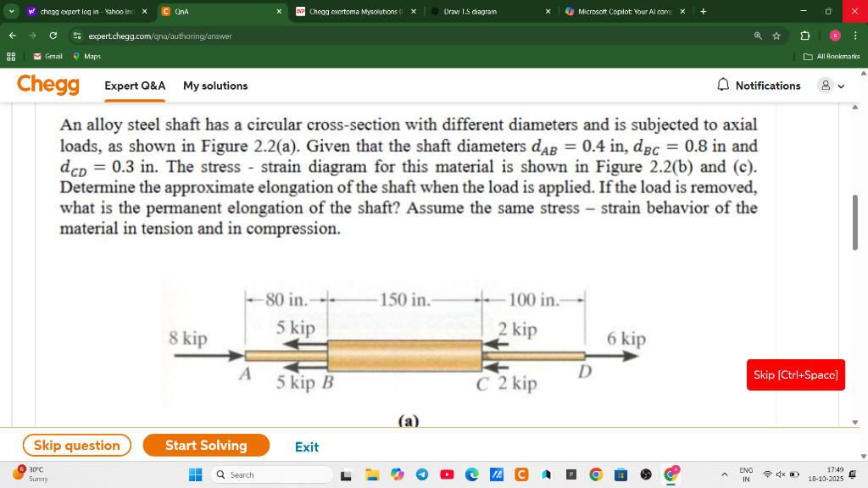Viewport: 868px width, 488px height.
Task: Click the red Skip [Ctrl+Space] button
Action: click(795, 375)
